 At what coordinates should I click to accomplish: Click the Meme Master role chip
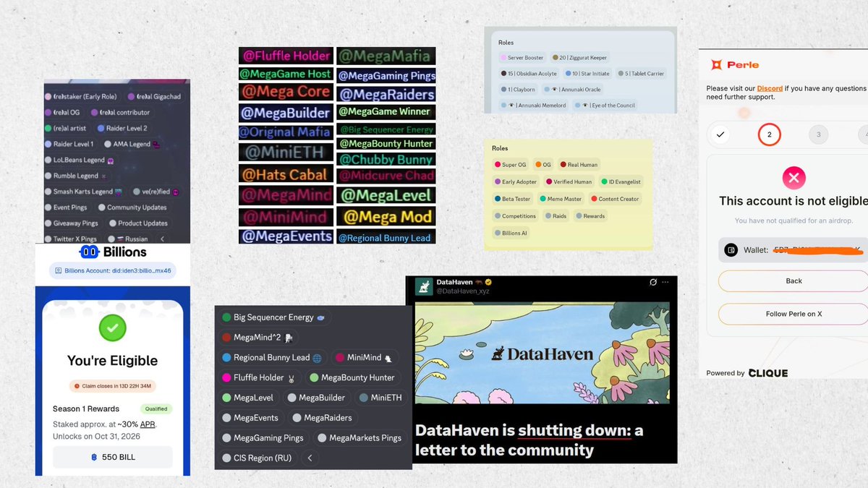point(561,199)
